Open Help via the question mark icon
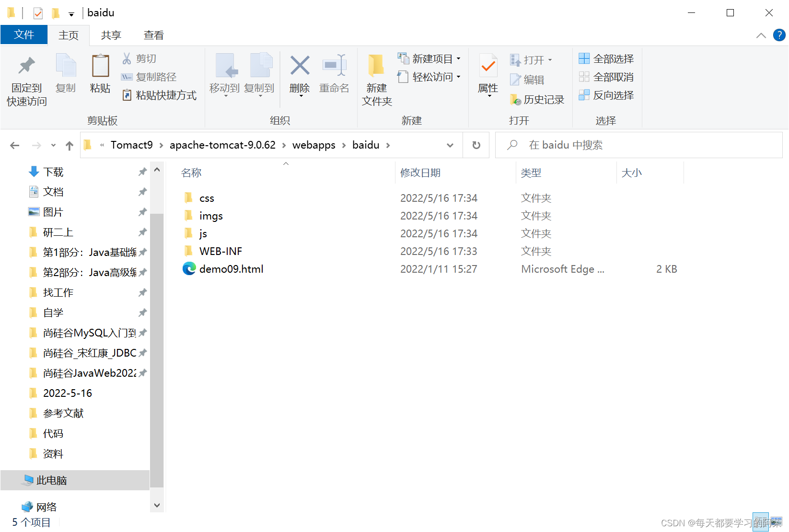 point(779,35)
